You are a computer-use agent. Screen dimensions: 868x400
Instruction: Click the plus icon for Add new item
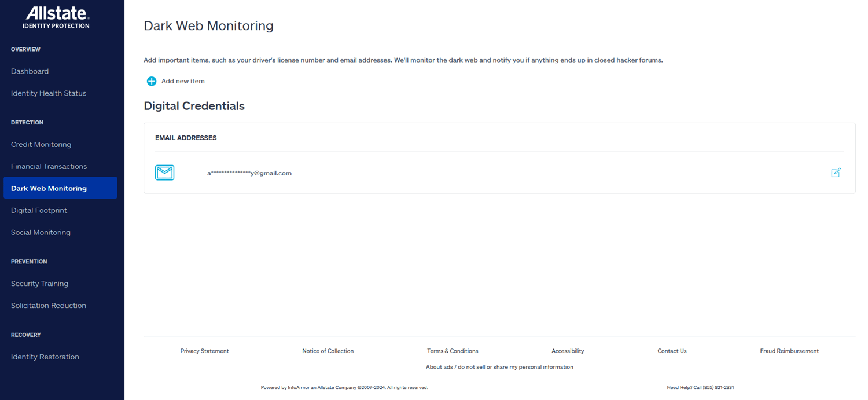click(x=151, y=81)
